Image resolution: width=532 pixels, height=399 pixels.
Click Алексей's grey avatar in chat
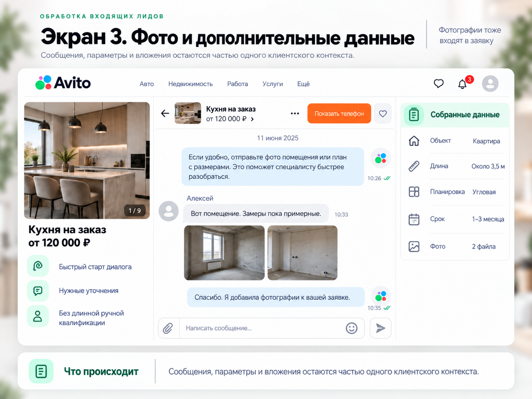coord(169,211)
